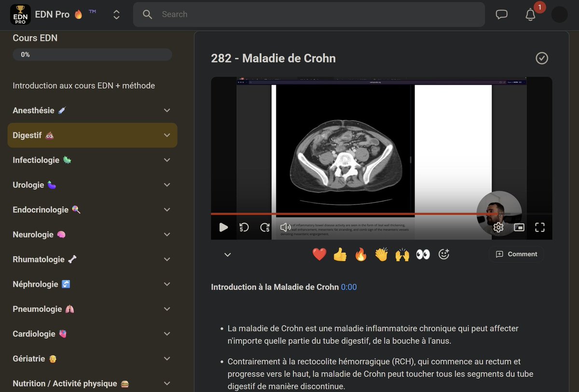This screenshot has width=579, height=392.
Task: React with the fire emoji
Action: pyautogui.click(x=361, y=254)
